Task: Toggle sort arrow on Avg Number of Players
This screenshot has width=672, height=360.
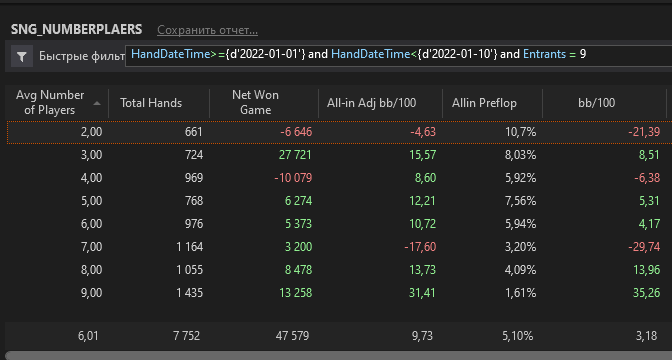Action: tap(97, 103)
